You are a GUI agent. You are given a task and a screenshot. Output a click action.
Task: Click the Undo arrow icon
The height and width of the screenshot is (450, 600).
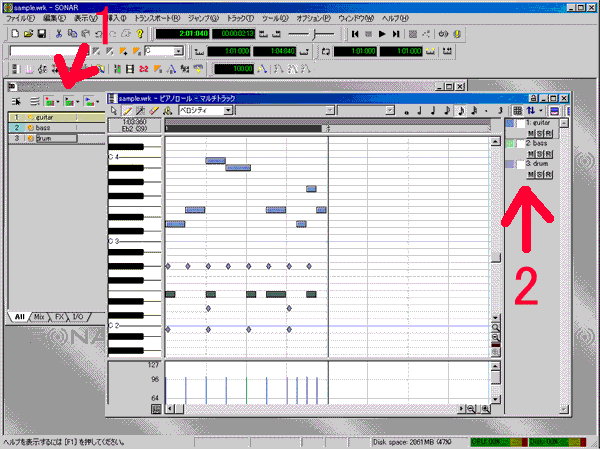99,34
